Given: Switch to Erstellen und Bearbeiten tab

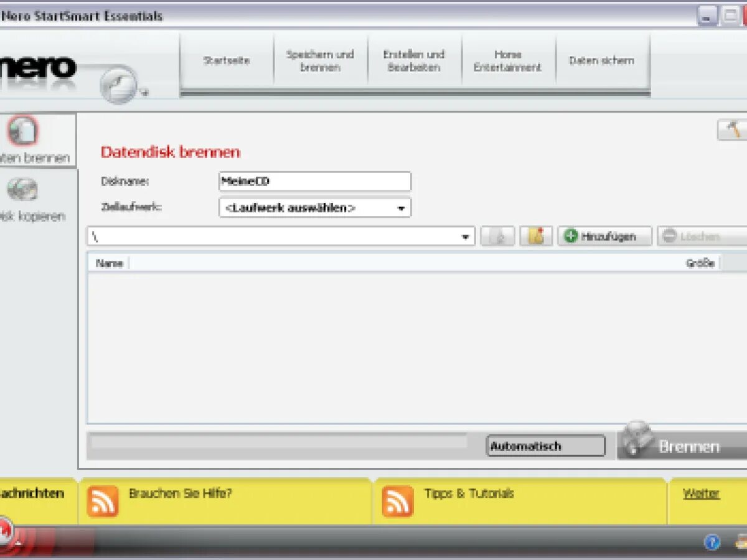Looking at the screenshot, I should (414, 61).
